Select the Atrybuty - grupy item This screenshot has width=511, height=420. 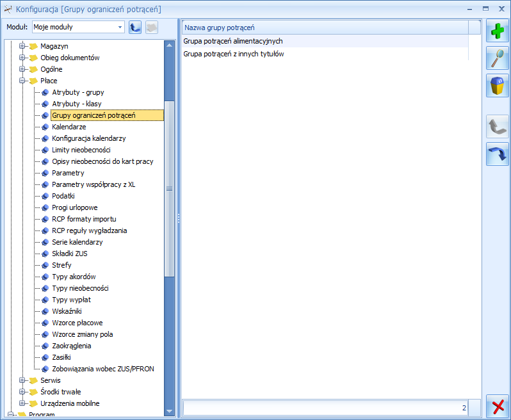[x=78, y=92]
